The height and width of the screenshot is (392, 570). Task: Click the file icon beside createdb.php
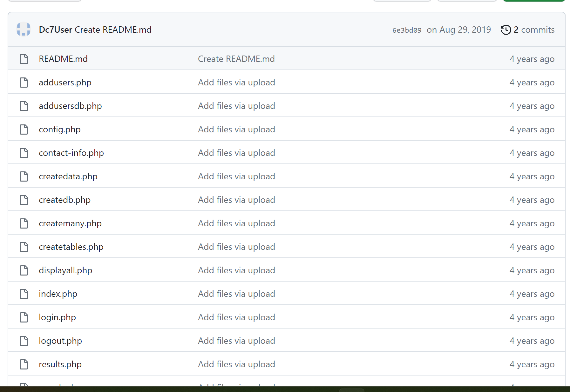click(x=24, y=200)
